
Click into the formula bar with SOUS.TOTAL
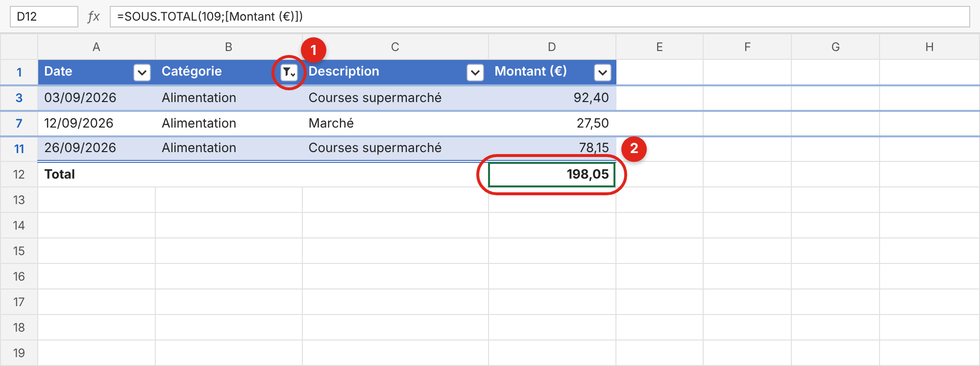coord(539,17)
